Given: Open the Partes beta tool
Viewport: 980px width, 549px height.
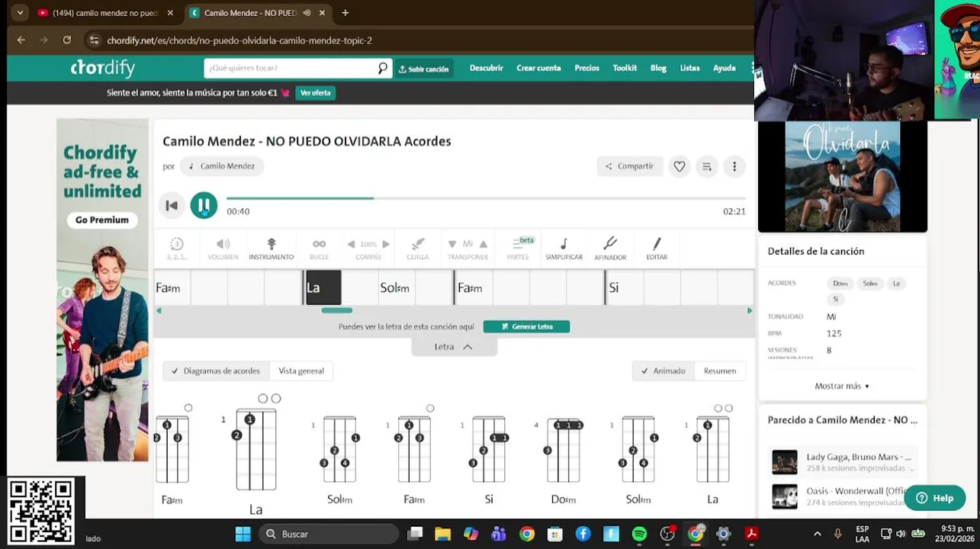Looking at the screenshot, I should [519, 249].
